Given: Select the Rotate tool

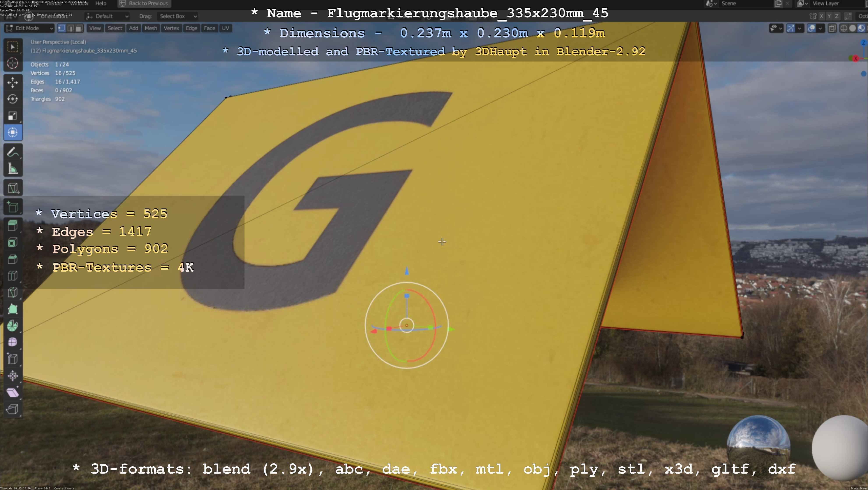Looking at the screenshot, I should point(13,99).
